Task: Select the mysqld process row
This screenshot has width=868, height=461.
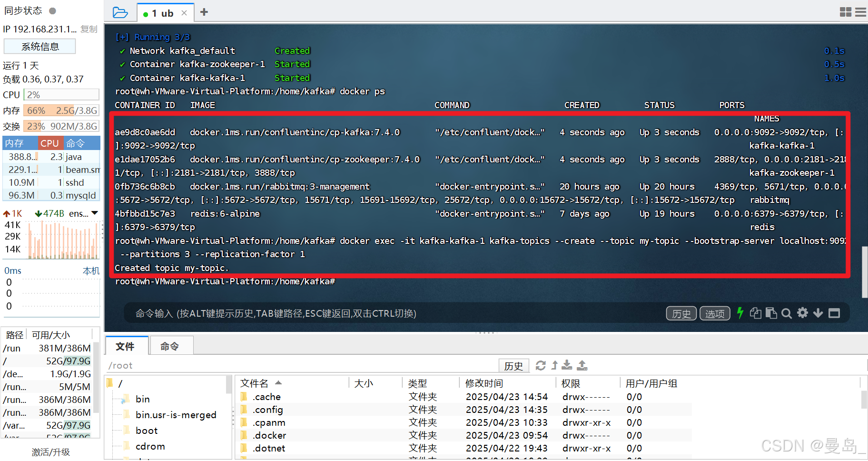Action: click(x=51, y=195)
